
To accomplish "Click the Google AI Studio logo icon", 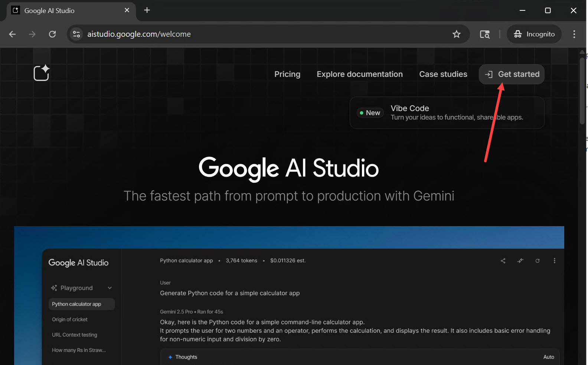I will (42, 73).
